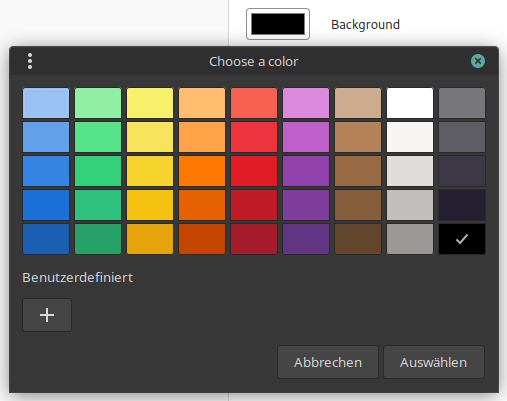Open the three-dot dialog menu
The height and width of the screenshot is (401, 507).
point(30,61)
